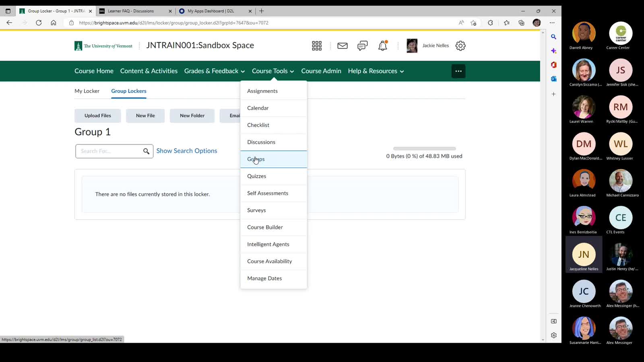
Task: Open the navbar more options ellipsis button
Action: click(458, 71)
